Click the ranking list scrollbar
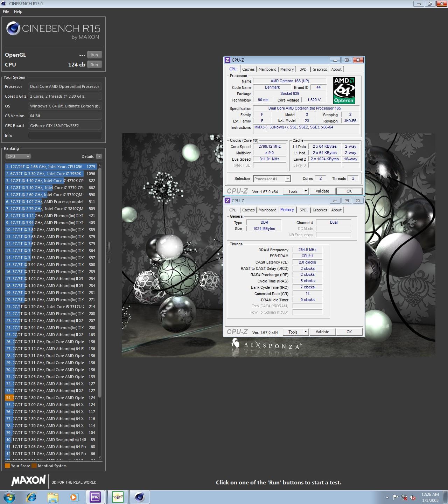The height and width of the screenshot is (504, 448). pyautogui.click(x=100, y=282)
